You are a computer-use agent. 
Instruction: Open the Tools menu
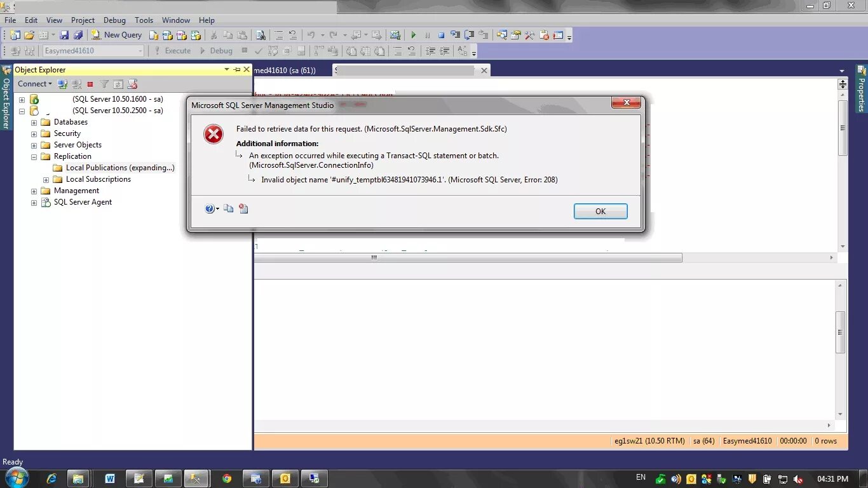(144, 20)
